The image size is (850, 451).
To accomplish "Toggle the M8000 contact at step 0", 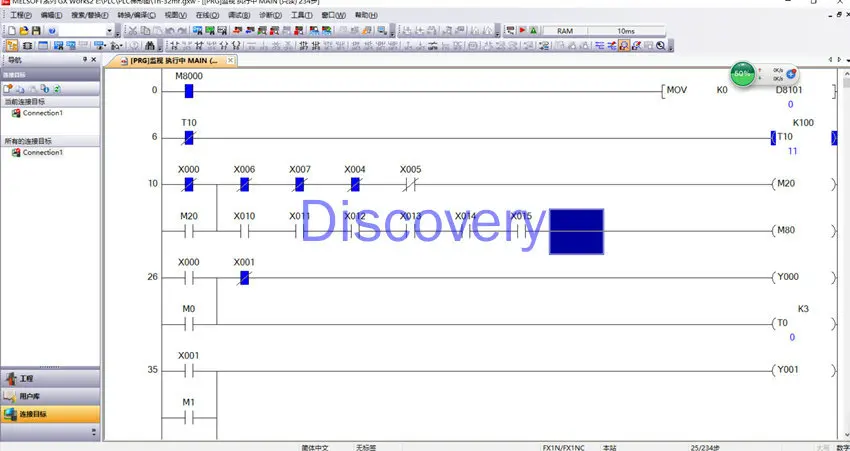I will coord(189,91).
